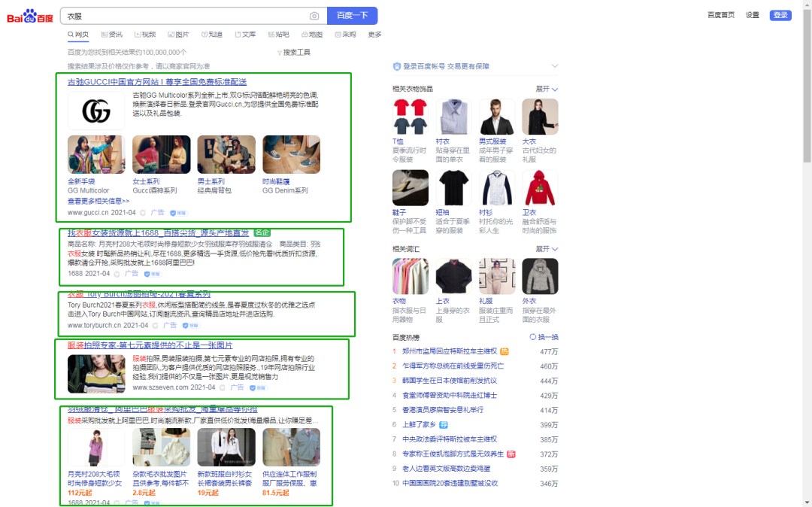
Task: Open the 找衣服女装货源就上1688 result
Action: (158, 233)
